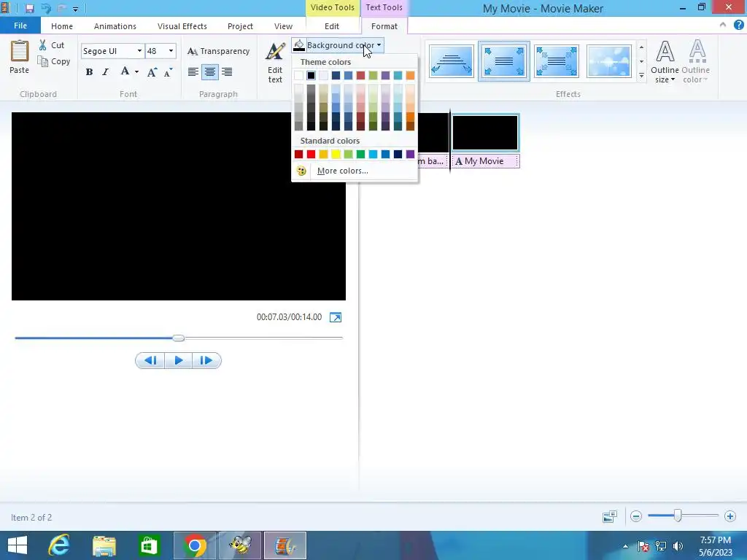Align text to the left
747x560 pixels.
[193, 72]
